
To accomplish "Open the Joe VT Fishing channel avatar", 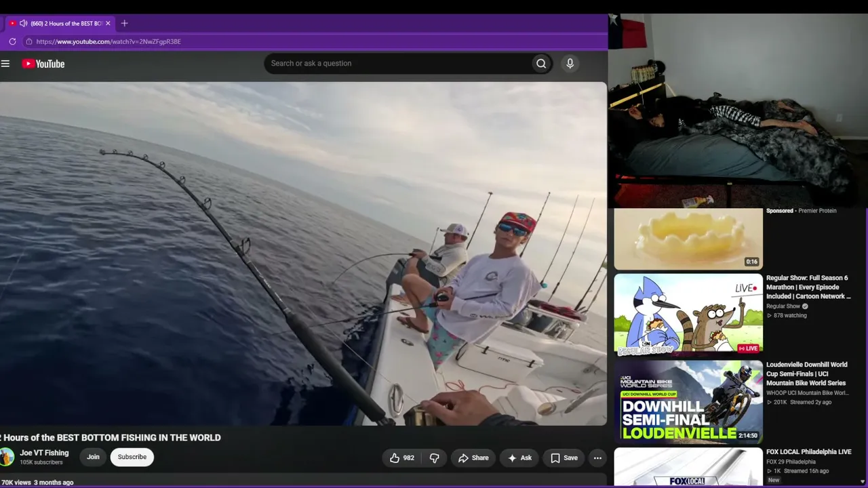I will click(x=6, y=457).
